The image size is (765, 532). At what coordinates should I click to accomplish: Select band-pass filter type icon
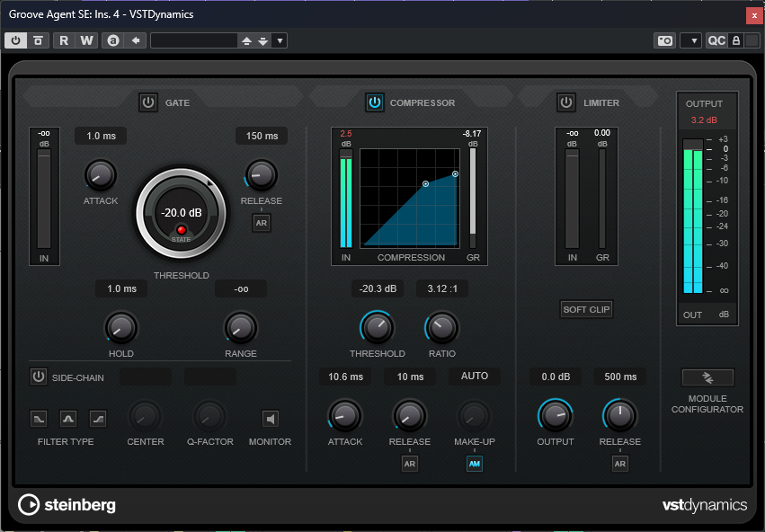[x=68, y=419]
